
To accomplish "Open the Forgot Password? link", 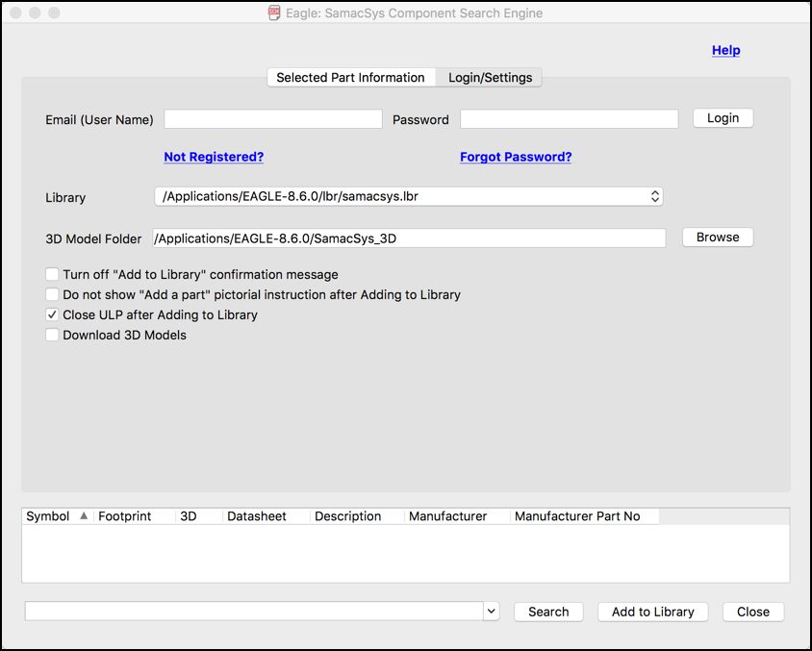I will pyautogui.click(x=516, y=157).
